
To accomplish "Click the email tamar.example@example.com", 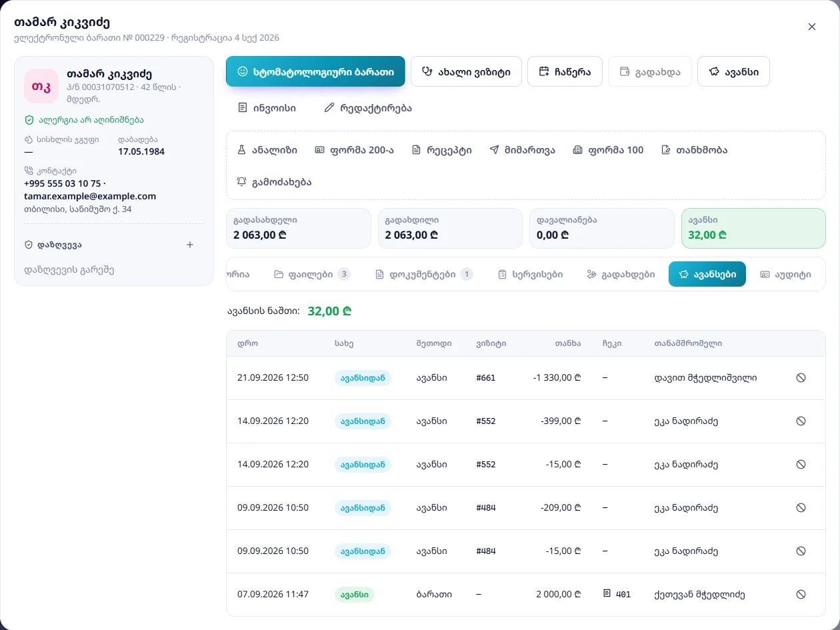I will [x=90, y=196].
